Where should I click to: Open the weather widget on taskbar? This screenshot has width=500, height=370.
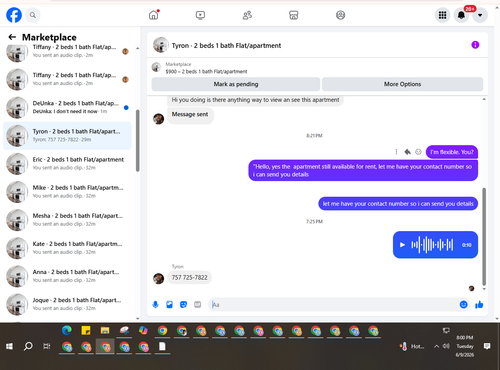(412, 347)
